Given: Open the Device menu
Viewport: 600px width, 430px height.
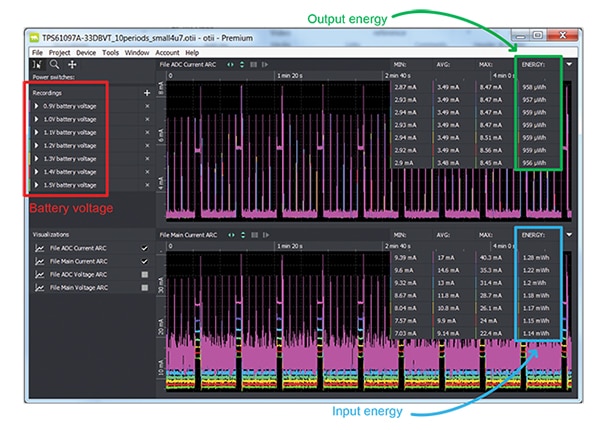Looking at the screenshot, I should (x=86, y=52).
